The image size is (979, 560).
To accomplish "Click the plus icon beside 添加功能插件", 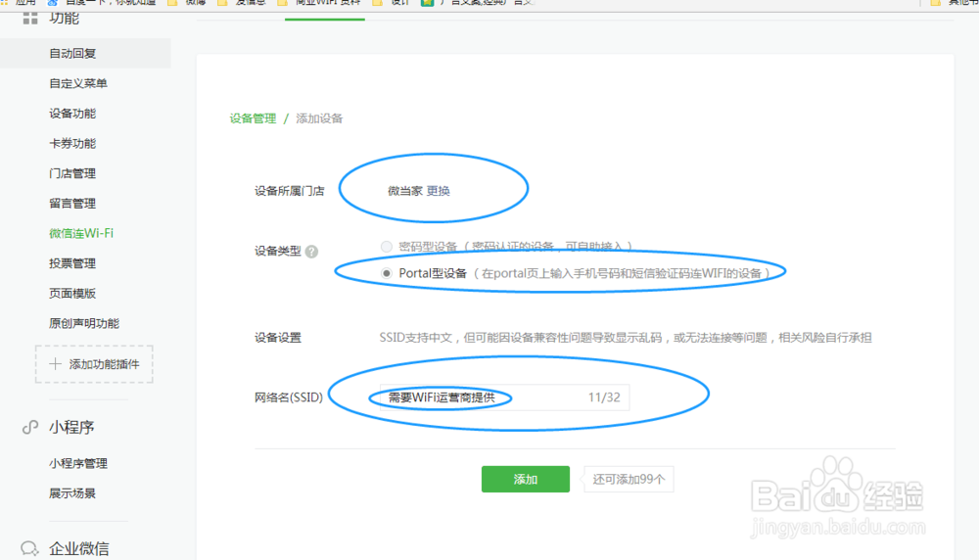I will [55, 364].
